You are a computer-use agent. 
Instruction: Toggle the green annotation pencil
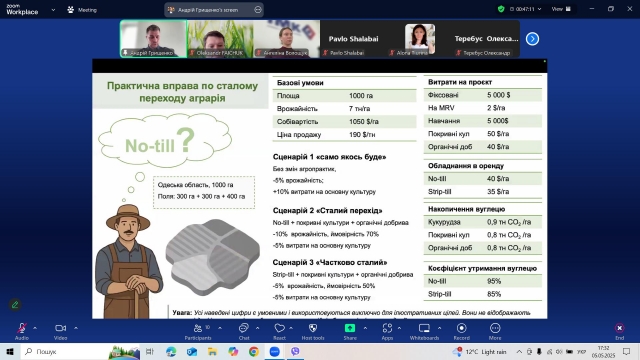tap(15, 304)
